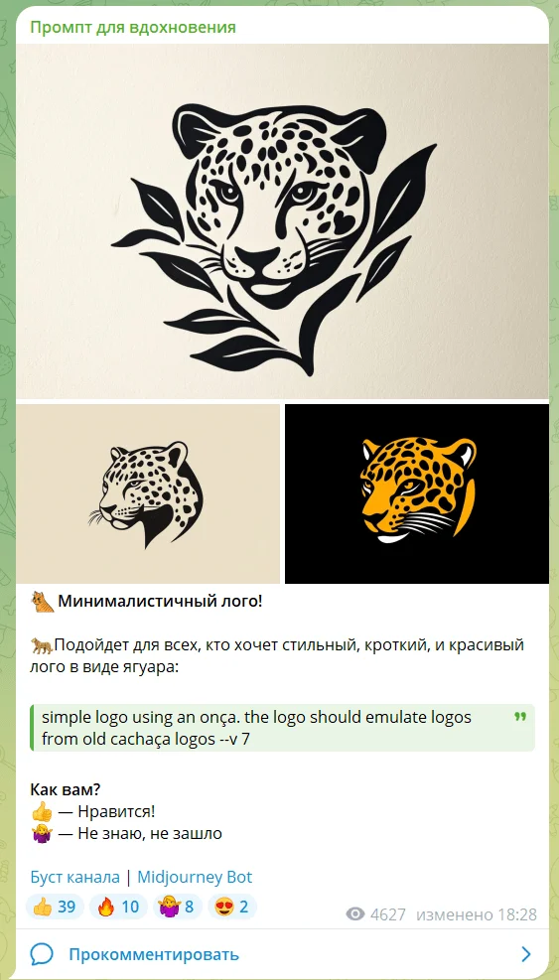Click the green quotation mark icon

pyautogui.click(x=520, y=716)
